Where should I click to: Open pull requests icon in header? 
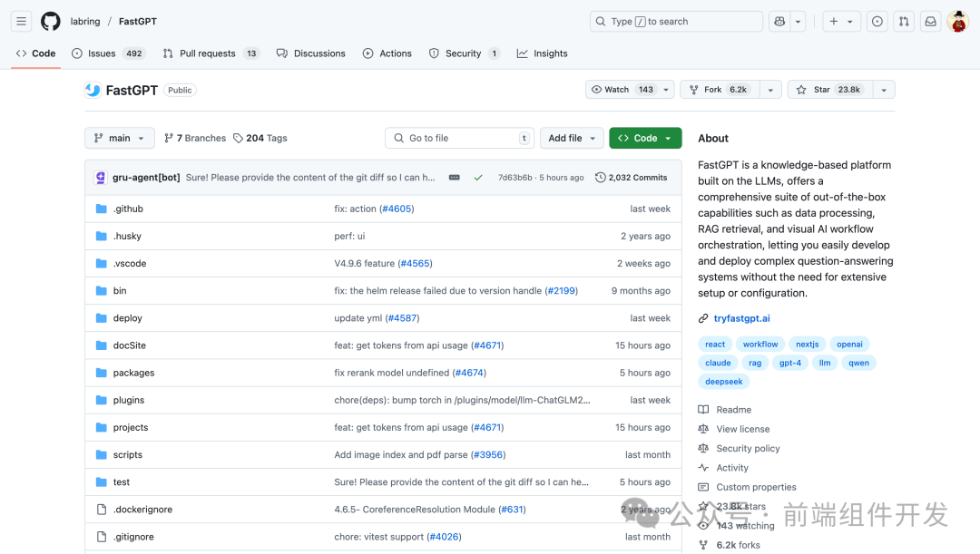click(904, 21)
